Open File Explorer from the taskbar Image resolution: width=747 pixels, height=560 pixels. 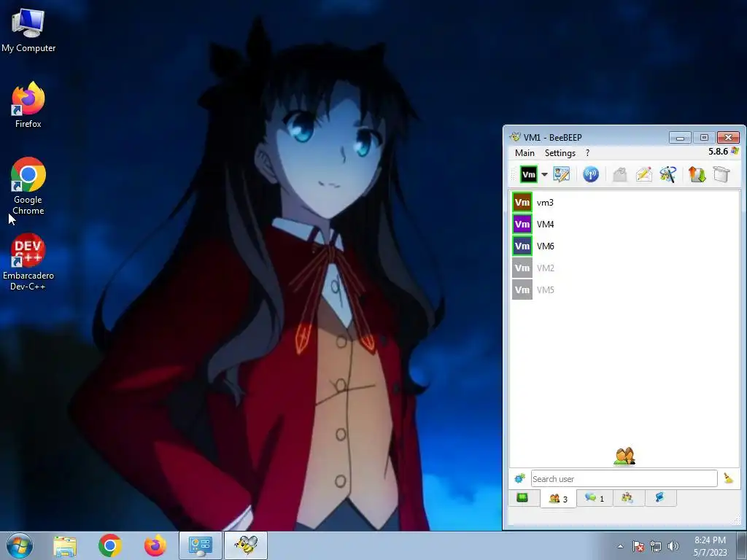65,545
